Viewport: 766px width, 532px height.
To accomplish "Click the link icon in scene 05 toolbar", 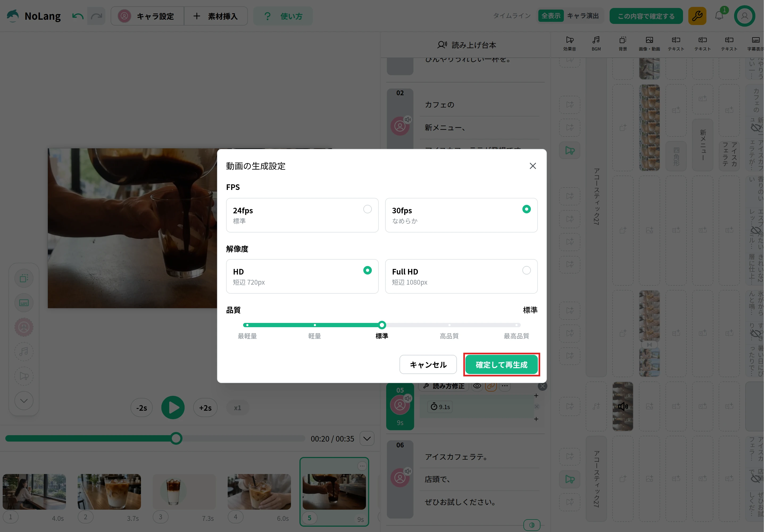I will point(491,386).
